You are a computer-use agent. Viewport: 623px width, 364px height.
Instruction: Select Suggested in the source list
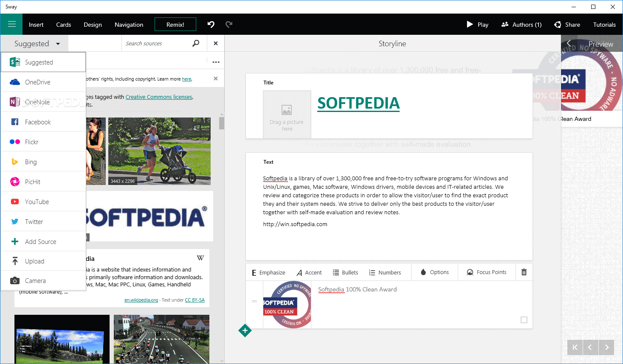pyautogui.click(x=43, y=62)
